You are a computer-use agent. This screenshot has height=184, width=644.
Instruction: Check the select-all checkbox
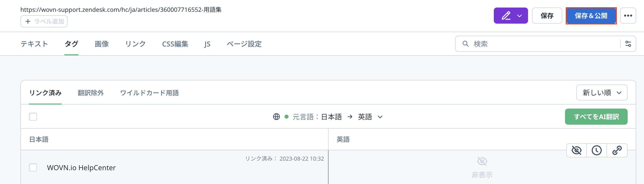(33, 117)
